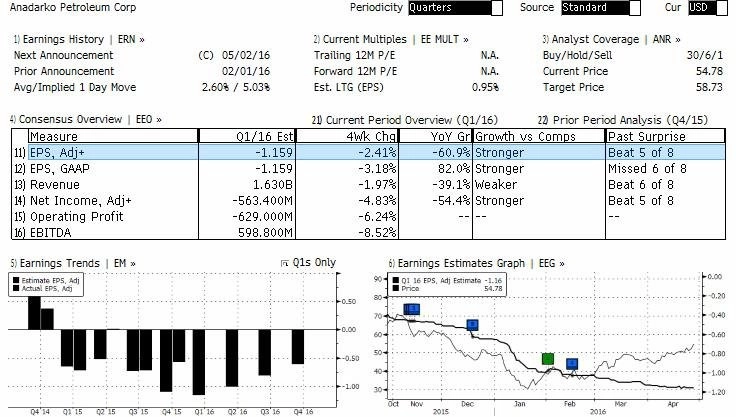
Task: Click the Q1 16 bar in Earnings Trends
Action: tap(199, 362)
